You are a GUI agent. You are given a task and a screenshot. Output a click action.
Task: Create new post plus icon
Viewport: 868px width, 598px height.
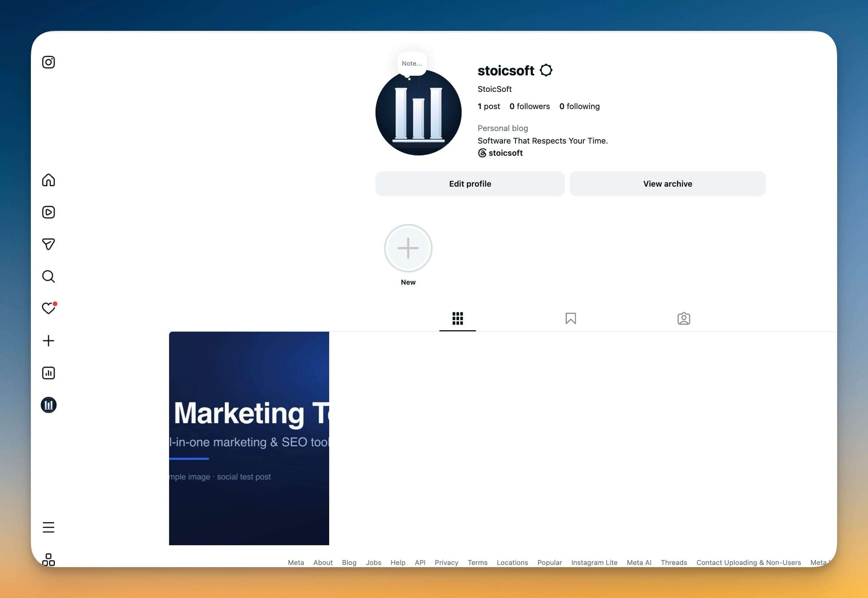(48, 341)
